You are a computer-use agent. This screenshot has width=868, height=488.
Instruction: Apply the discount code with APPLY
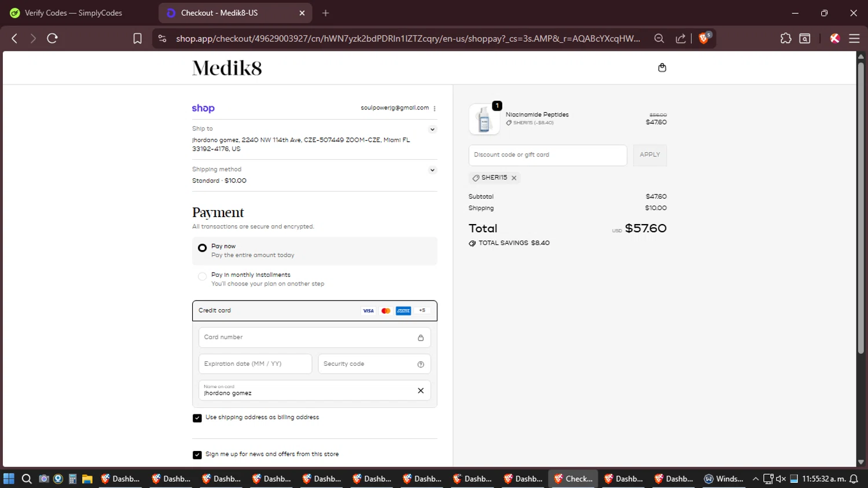(650, 155)
